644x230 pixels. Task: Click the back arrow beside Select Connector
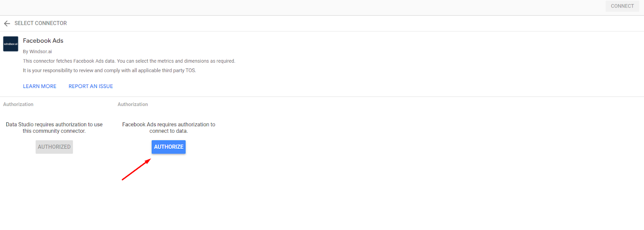(x=7, y=23)
